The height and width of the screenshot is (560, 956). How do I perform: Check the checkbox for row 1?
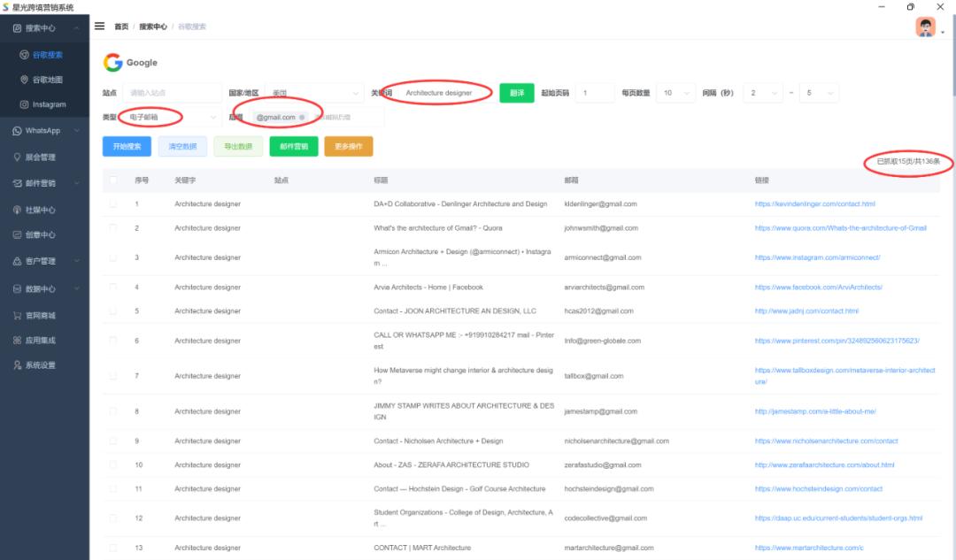pyautogui.click(x=112, y=204)
